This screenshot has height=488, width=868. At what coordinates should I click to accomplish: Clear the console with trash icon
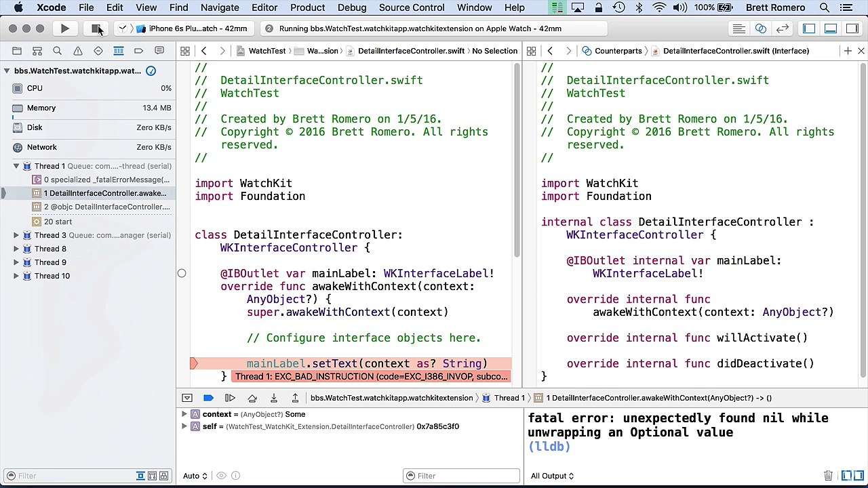click(x=828, y=476)
